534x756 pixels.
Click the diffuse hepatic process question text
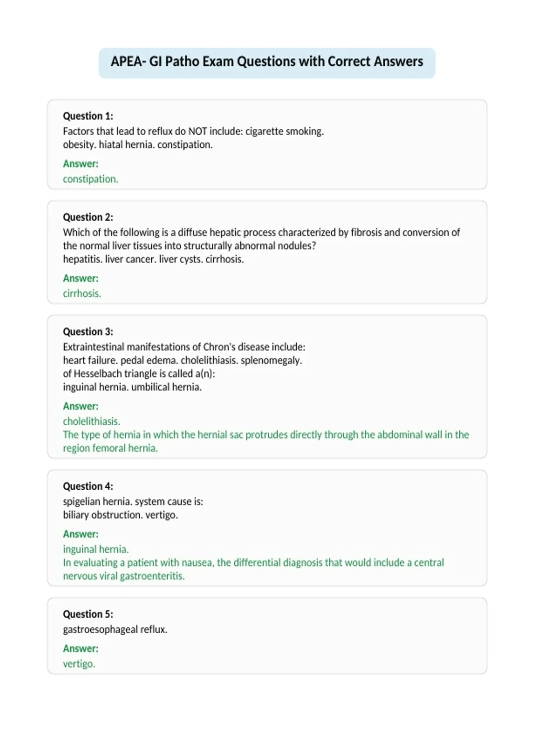point(261,239)
